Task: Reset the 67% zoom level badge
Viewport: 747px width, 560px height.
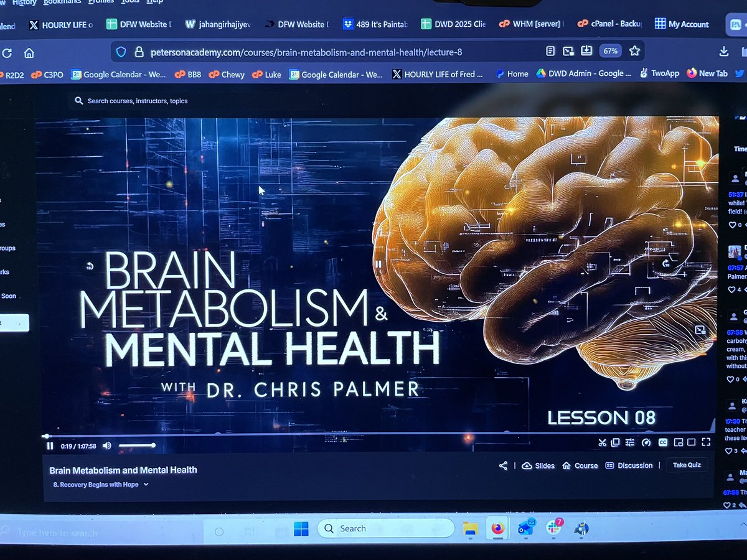Action: pyautogui.click(x=610, y=51)
